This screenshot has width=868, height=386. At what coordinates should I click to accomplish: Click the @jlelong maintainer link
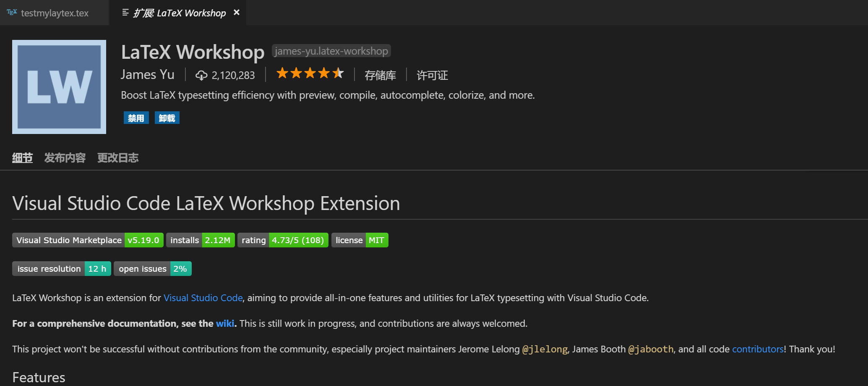pos(545,349)
